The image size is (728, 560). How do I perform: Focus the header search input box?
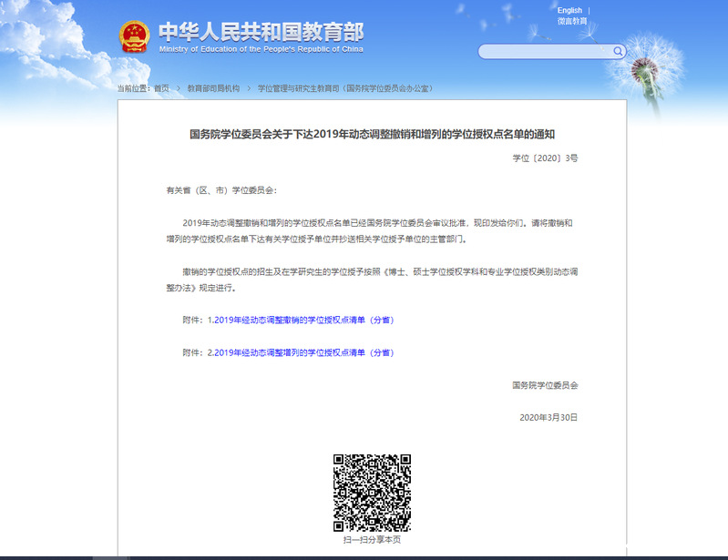click(x=545, y=52)
